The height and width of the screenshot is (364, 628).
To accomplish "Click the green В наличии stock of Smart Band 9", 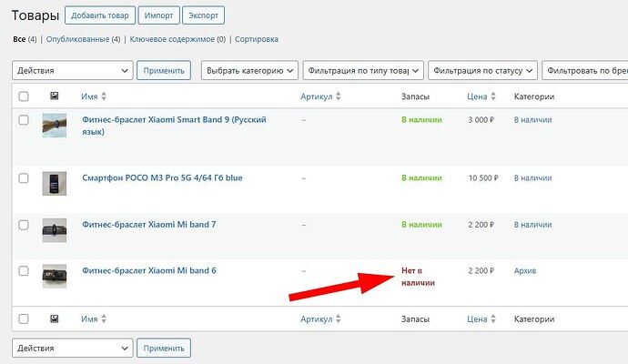I will coord(421,120).
